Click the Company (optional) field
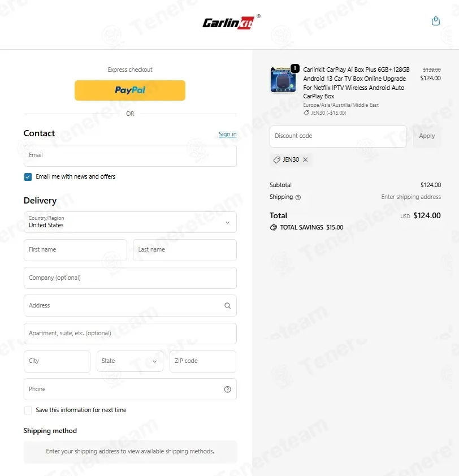The width and height of the screenshot is (459, 476). click(130, 278)
